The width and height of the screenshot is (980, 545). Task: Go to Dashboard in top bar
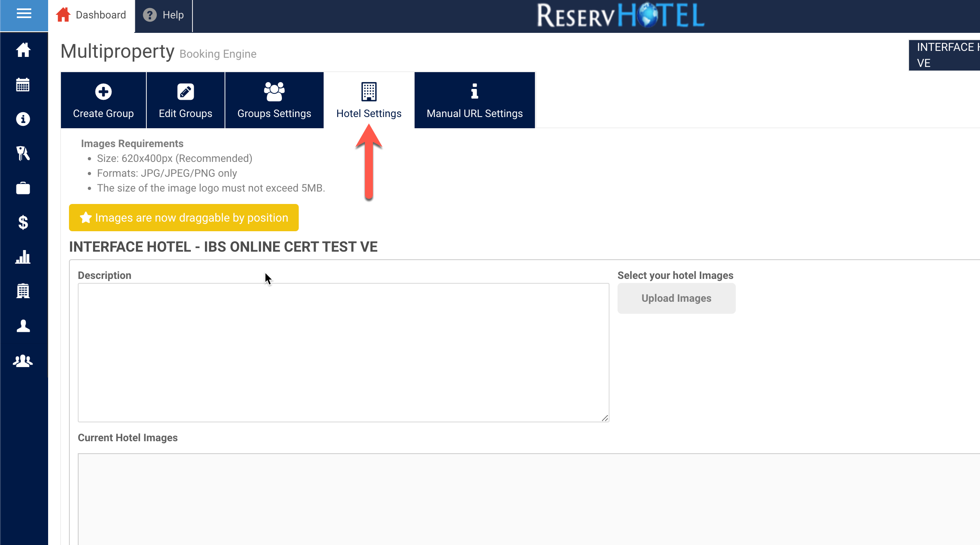[x=91, y=15]
